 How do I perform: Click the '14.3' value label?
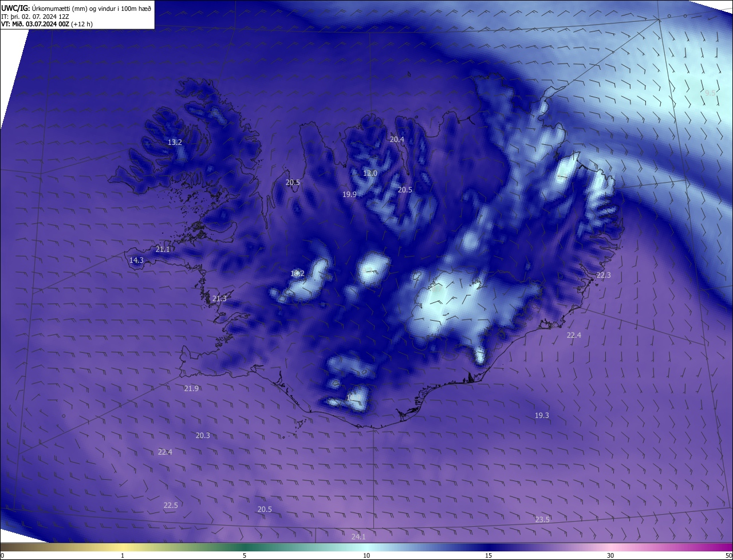(136, 260)
